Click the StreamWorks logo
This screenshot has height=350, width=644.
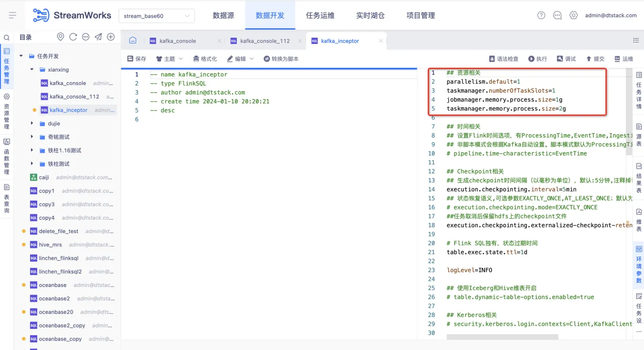72,15
